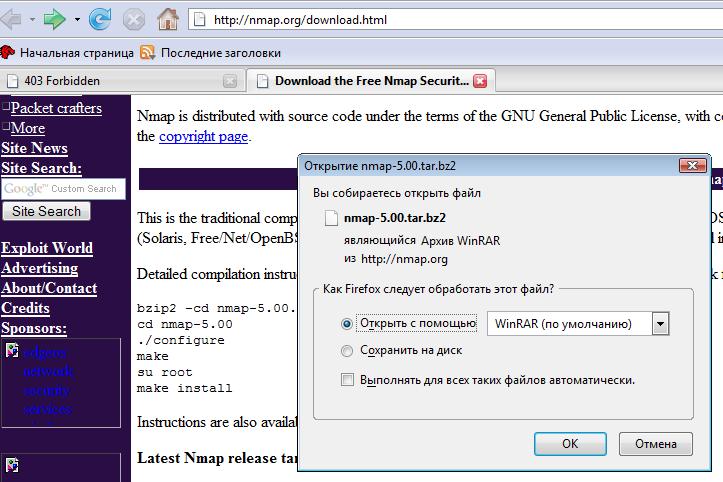Close the Nmap download tab
This screenshot has height=482, width=723.
(480, 81)
